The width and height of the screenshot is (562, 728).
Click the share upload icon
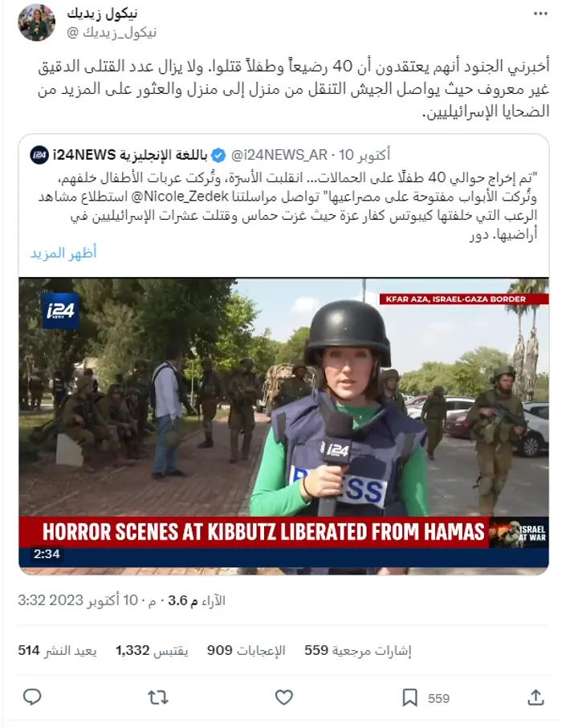point(536,697)
